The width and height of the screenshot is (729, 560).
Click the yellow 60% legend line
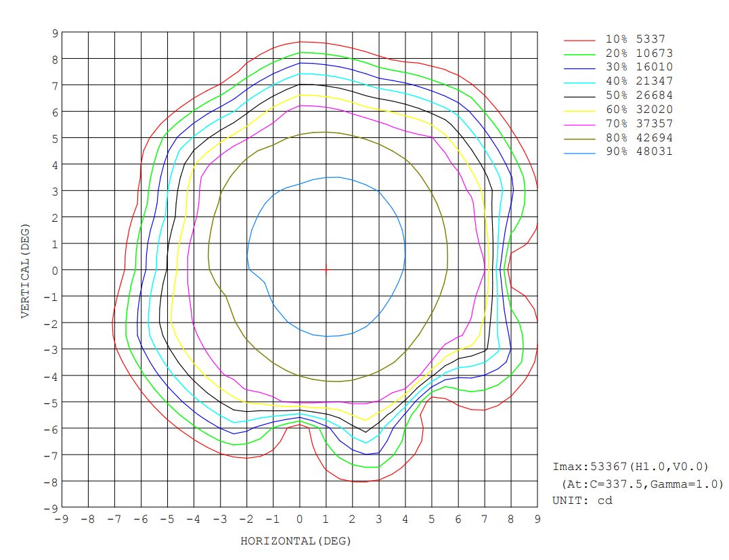pos(579,110)
